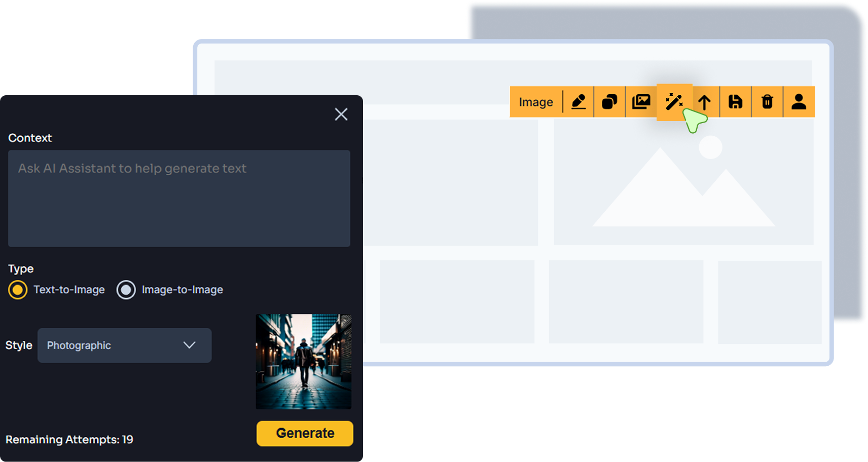Close the AI assistant panel

point(341,114)
